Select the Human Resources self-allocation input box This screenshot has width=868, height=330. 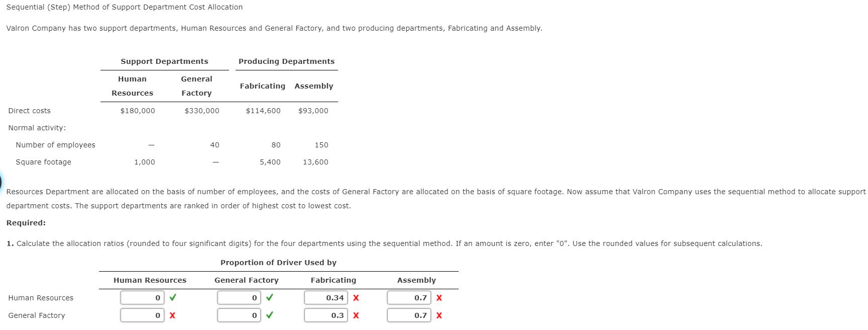[142, 297]
